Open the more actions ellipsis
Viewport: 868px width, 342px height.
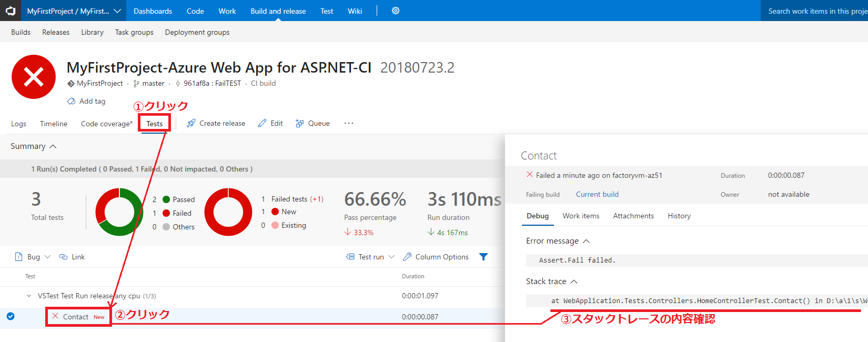pyautogui.click(x=349, y=123)
